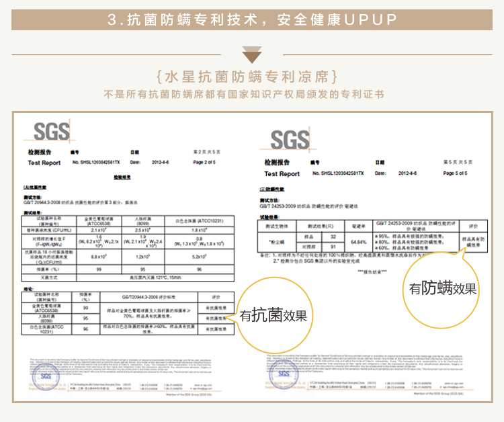Click the 'SGS' note line under the mite table
Viewport: 504px width, 422px height.
pos(317,261)
